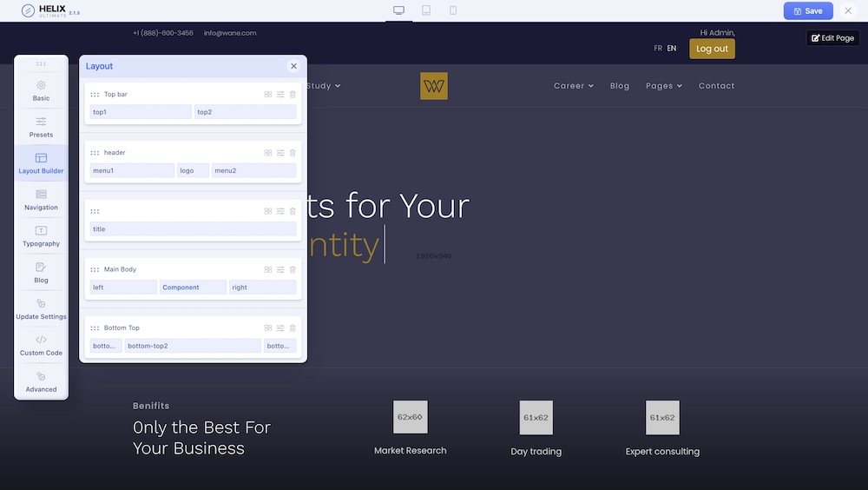Delete the Main Body row
This screenshot has width=868, height=490.
293,269
